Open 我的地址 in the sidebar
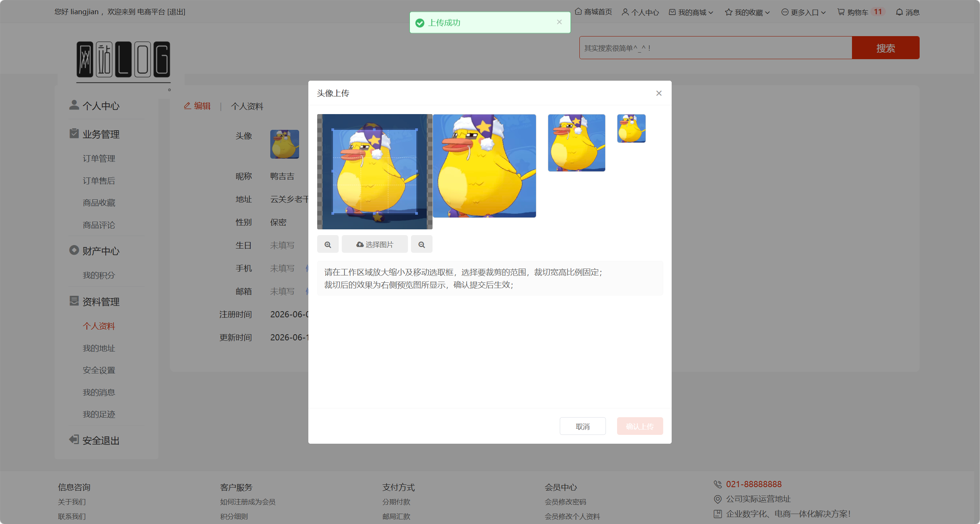The height and width of the screenshot is (524, 980). pyautogui.click(x=99, y=348)
